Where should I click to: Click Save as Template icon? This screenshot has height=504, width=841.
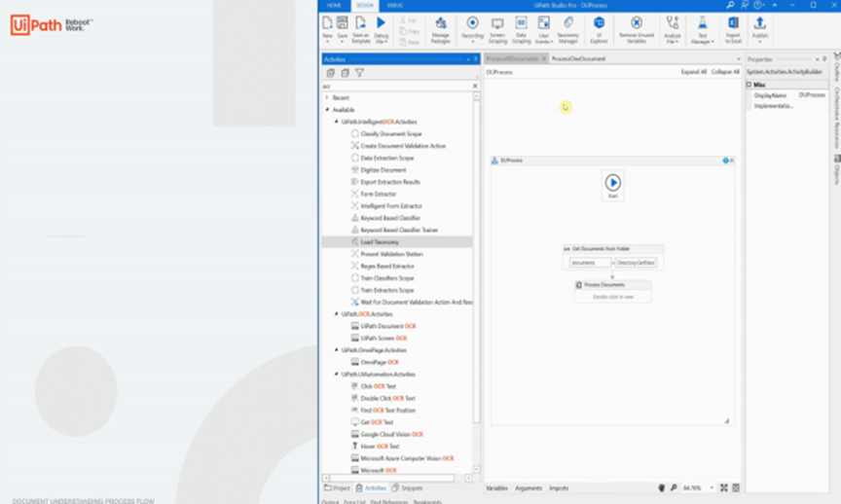(x=360, y=23)
